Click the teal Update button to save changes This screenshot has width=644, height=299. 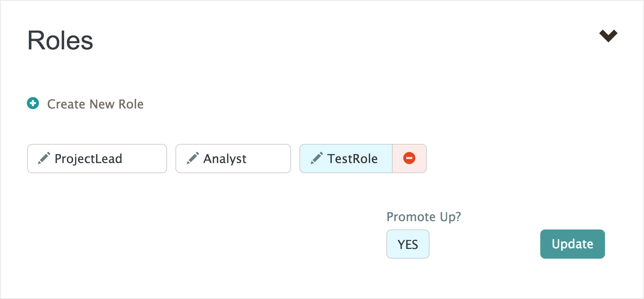pos(572,244)
